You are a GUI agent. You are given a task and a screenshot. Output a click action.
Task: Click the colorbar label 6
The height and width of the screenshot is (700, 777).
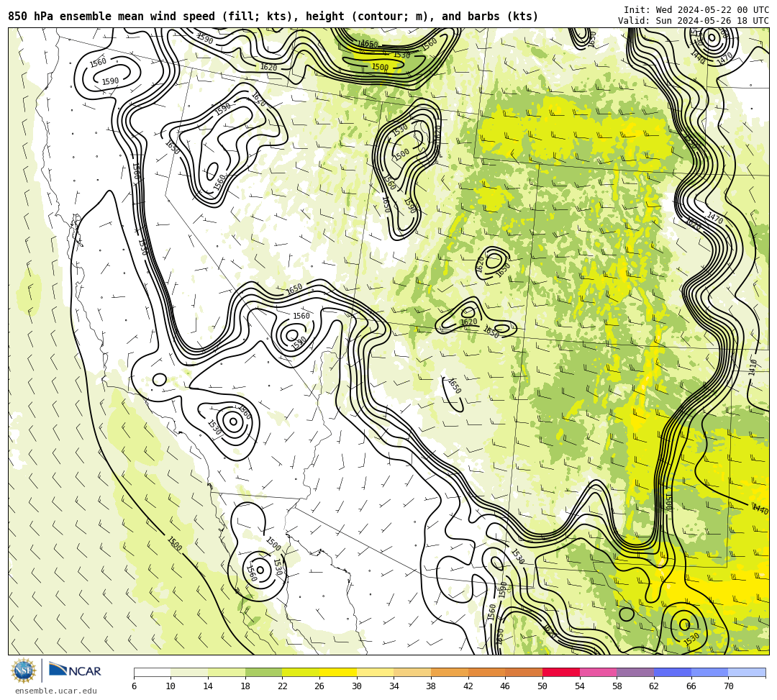135,686
